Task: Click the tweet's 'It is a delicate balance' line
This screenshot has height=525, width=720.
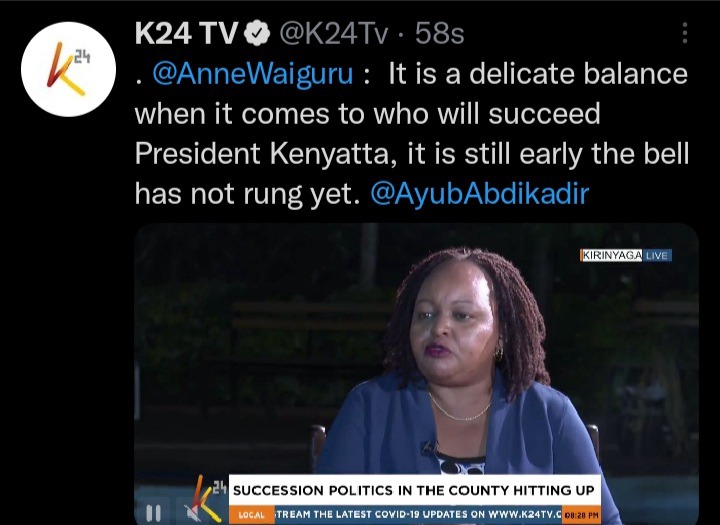Action: tap(538, 73)
